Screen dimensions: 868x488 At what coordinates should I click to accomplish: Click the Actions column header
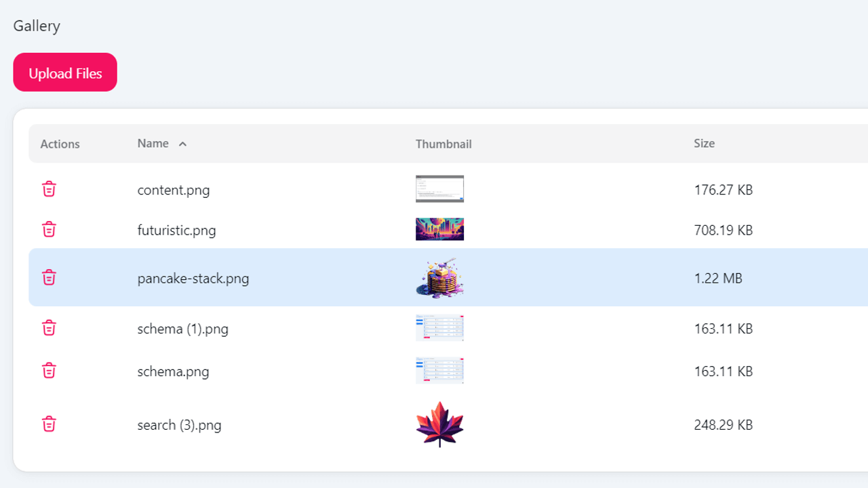pyautogui.click(x=60, y=144)
